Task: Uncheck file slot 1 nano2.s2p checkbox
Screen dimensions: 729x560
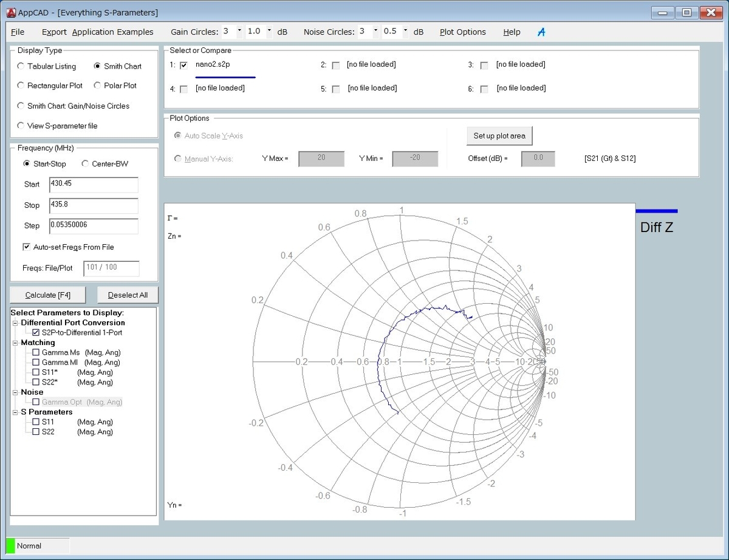Action: [184, 65]
